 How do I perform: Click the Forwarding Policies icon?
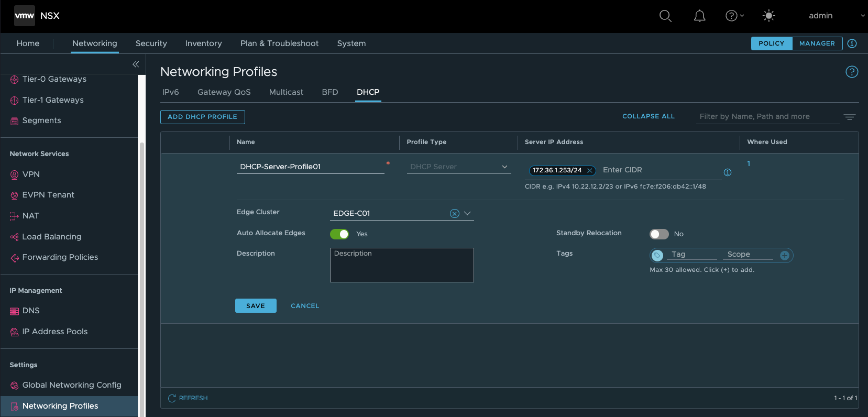(14, 258)
